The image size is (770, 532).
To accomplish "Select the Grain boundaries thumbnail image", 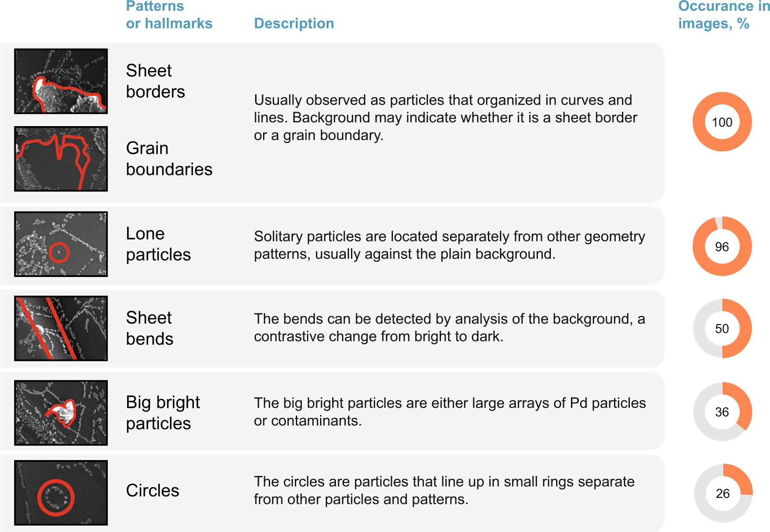I will [x=61, y=159].
